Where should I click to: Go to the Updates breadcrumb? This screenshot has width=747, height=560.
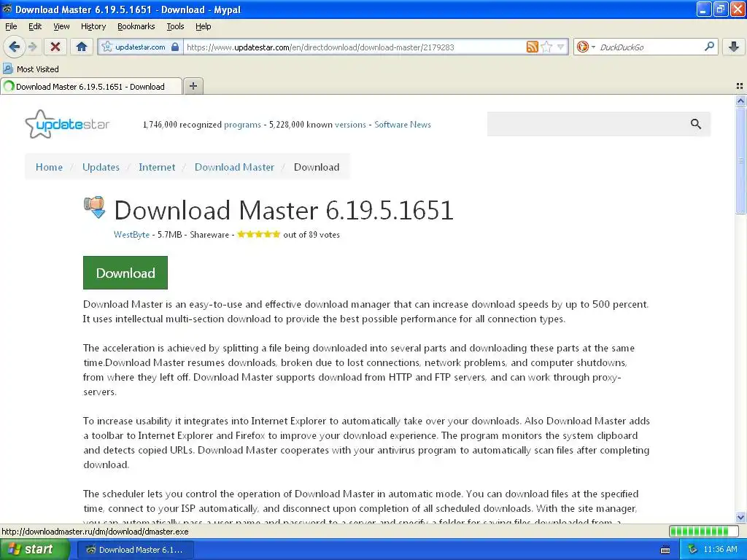[x=101, y=167]
